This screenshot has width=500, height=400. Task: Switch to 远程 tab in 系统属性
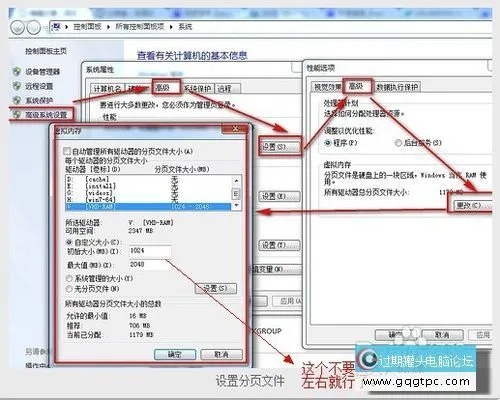click(x=227, y=89)
